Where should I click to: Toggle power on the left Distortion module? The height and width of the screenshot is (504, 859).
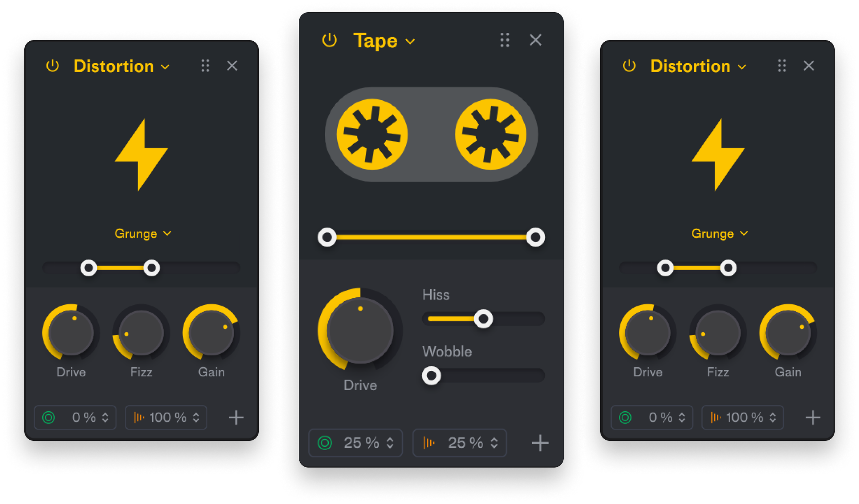tap(53, 66)
